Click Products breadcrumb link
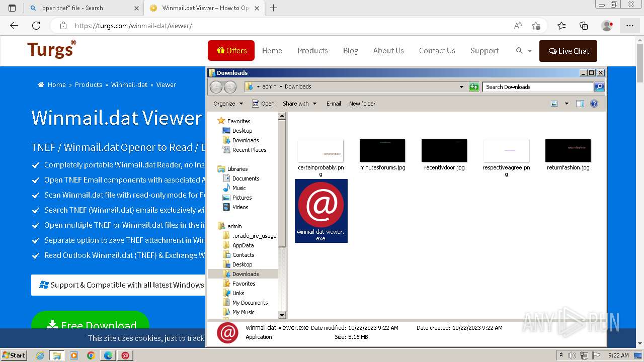 click(x=89, y=84)
